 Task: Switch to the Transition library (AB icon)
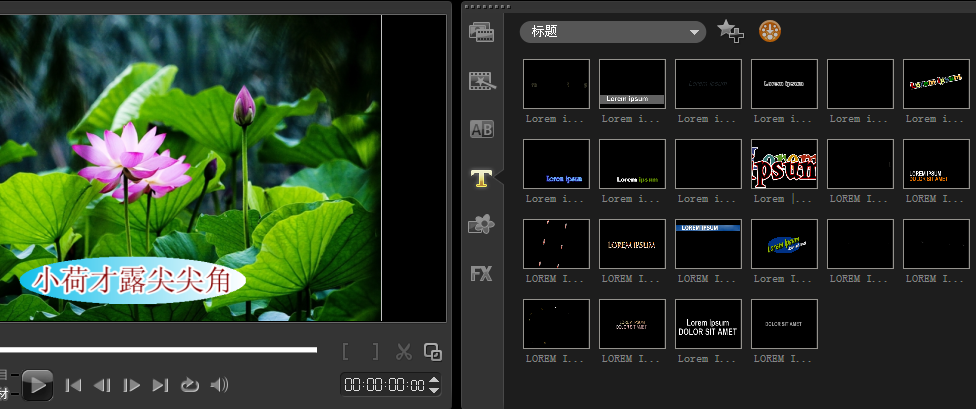482,129
